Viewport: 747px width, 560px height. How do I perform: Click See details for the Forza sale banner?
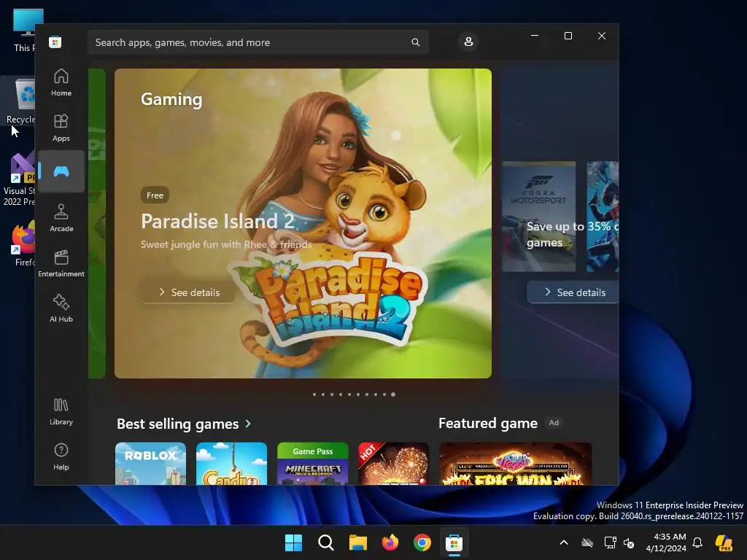coord(573,292)
